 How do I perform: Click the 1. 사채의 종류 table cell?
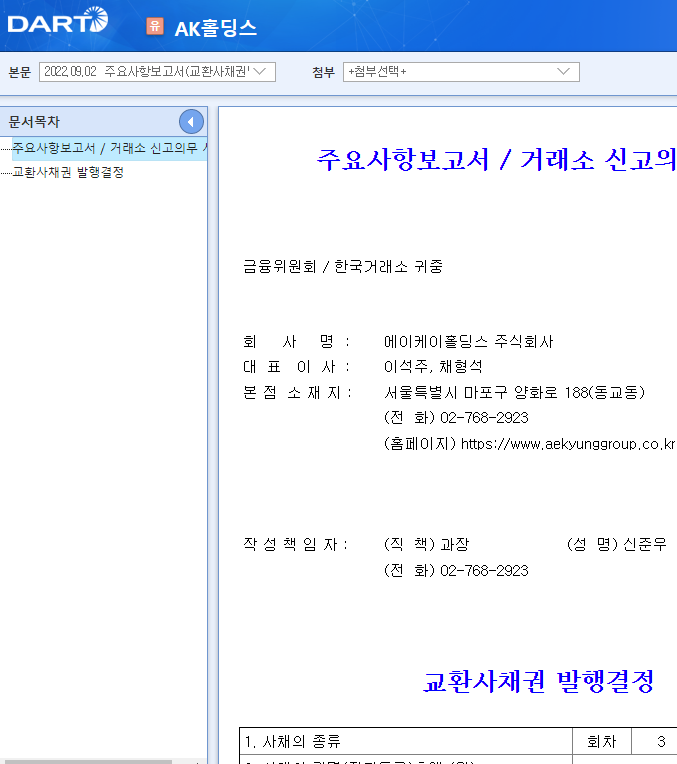click(406, 742)
